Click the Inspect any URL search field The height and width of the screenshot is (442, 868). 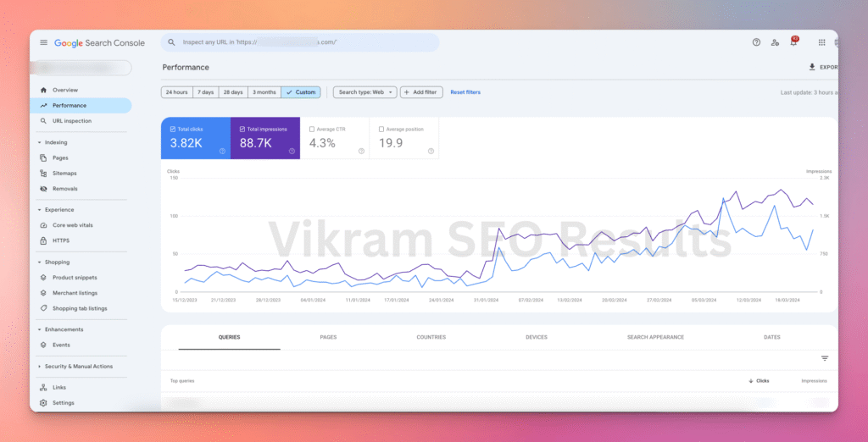pos(305,42)
